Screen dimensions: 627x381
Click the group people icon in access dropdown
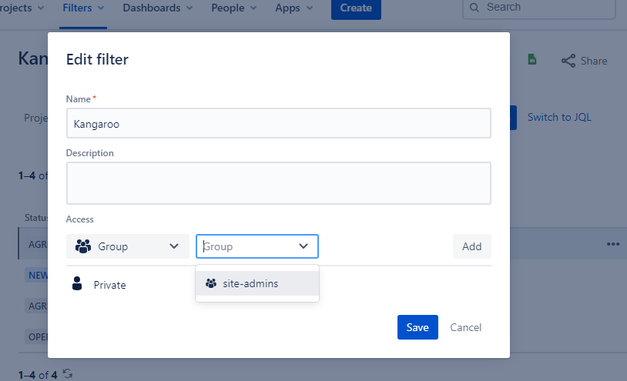point(83,246)
